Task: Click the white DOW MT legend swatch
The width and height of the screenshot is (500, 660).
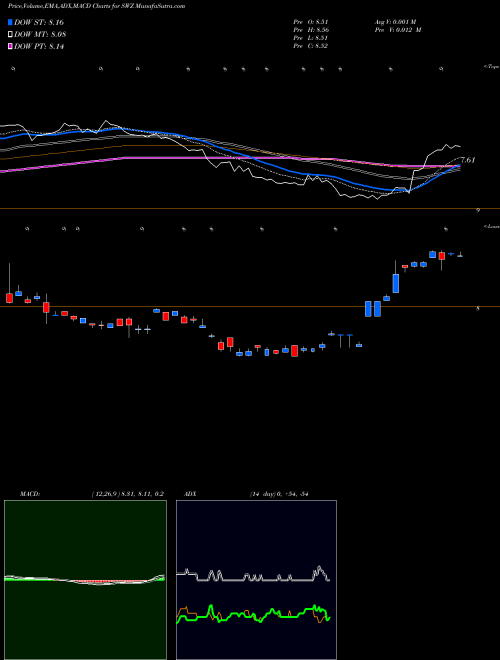Action: click(x=11, y=35)
